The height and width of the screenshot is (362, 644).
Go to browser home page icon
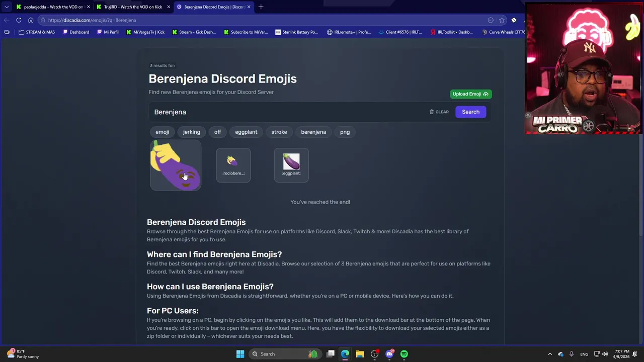click(x=31, y=20)
